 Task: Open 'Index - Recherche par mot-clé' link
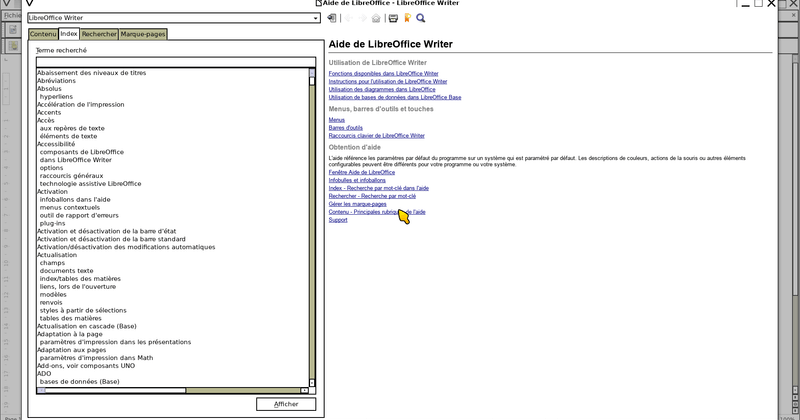(x=379, y=188)
